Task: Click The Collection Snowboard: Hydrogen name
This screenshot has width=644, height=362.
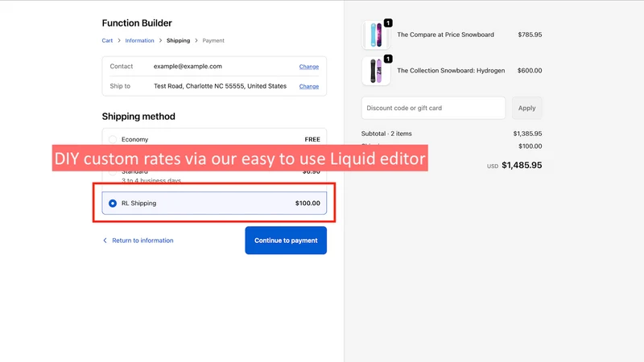Action: point(451,71)
